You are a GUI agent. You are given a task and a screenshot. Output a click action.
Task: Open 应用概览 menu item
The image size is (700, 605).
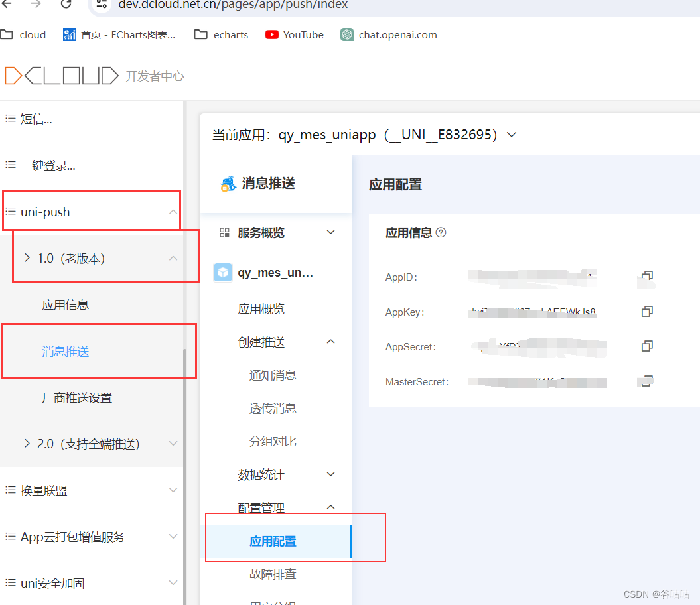tap(261, 309)
